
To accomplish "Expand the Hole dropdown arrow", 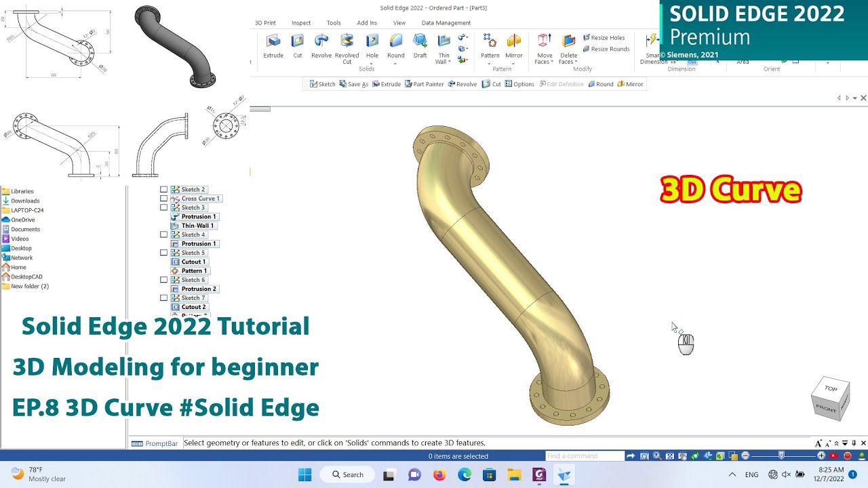I will pos(372,63).
